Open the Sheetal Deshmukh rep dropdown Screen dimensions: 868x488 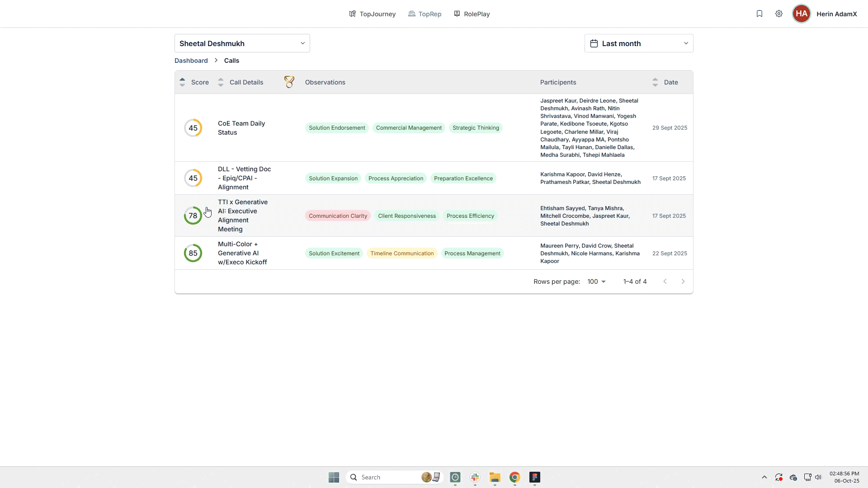(x=242, y=43)
